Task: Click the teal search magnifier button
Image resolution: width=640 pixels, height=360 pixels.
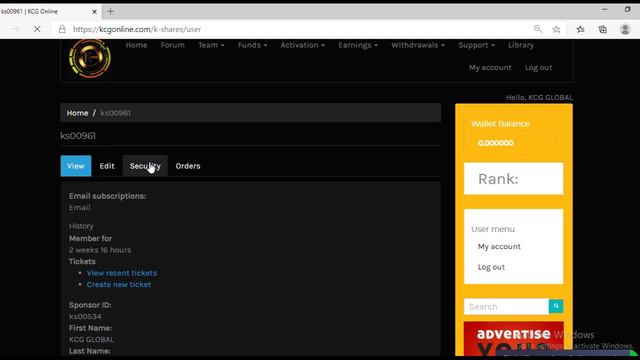Action: pos(556,306)
